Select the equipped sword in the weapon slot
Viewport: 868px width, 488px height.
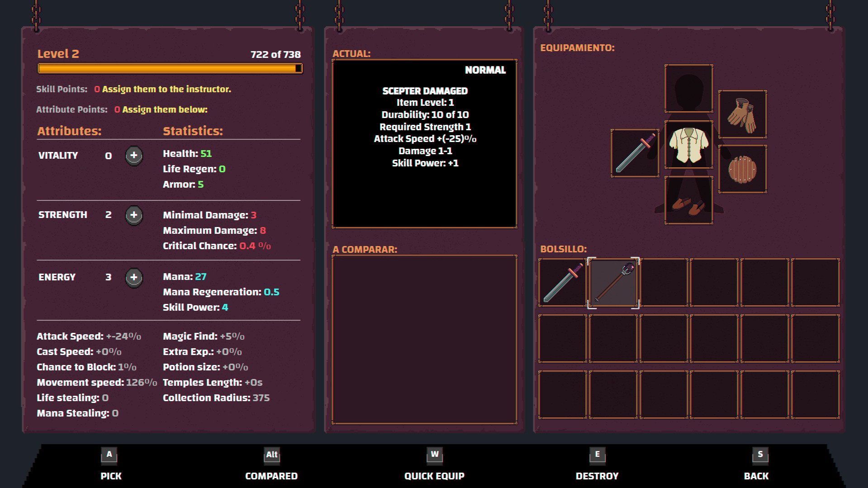click(x=635, y=153)
